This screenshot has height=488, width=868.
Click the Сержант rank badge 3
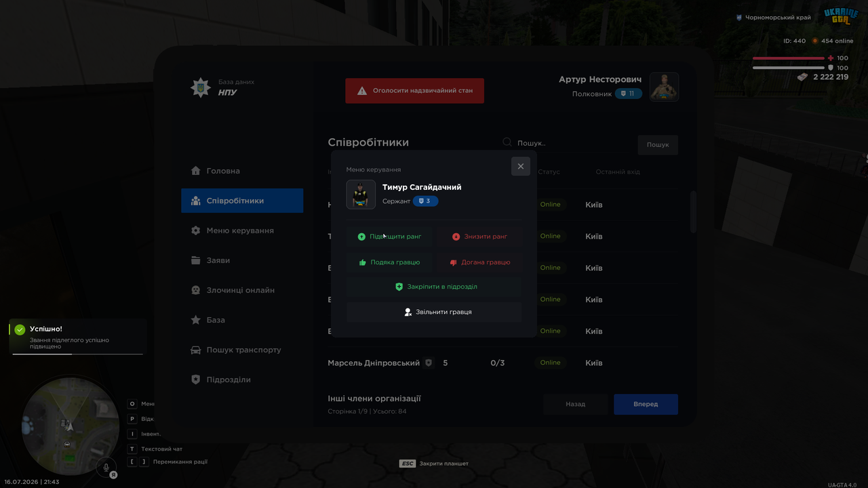tap(426, 201)
